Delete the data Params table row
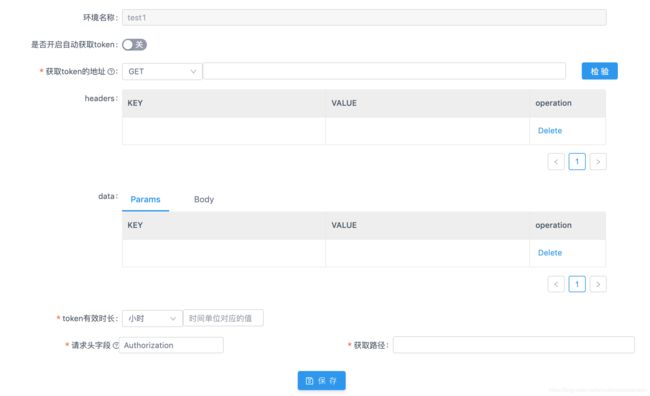Viewport: 650px width, 396px height. (550, 253)
